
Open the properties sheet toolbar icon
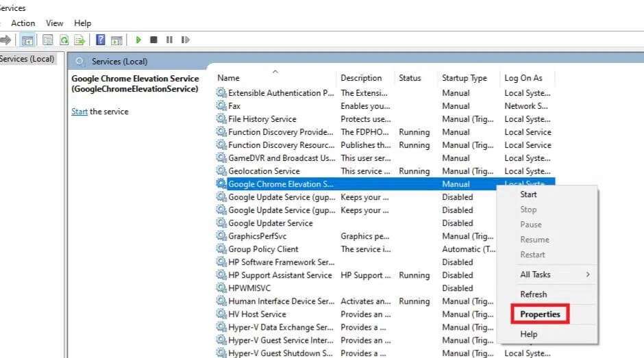click(48, 40)
